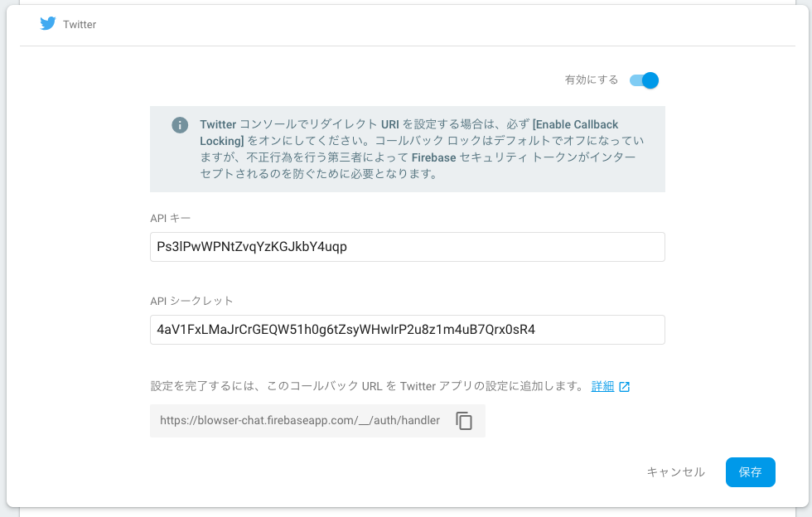Click the Twitter provider heading label

coord(80,24)
